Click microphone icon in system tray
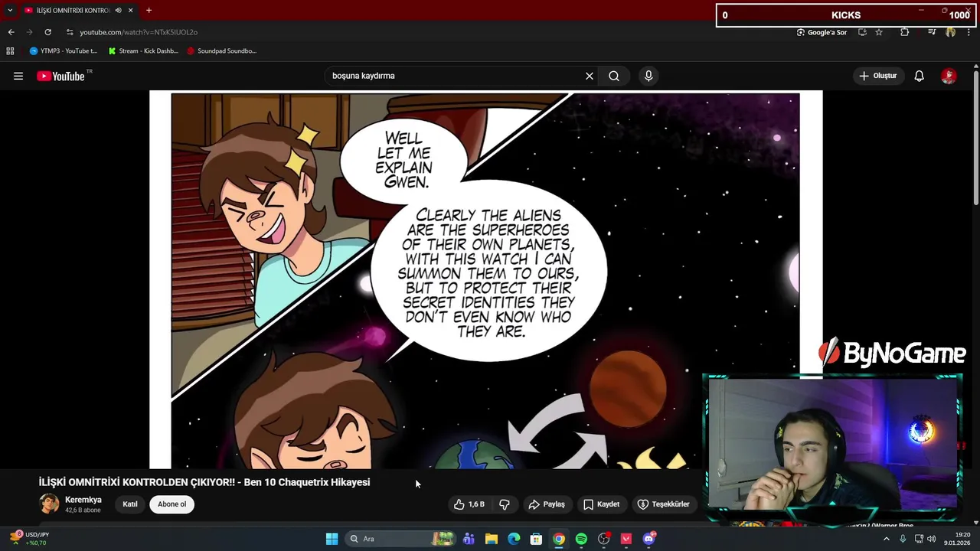The width and height of the screenshot is (980, 551). tap(903, 539)
